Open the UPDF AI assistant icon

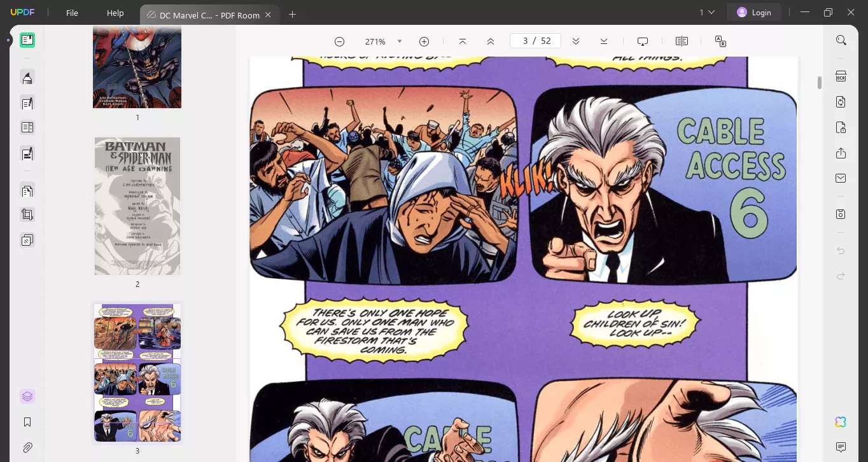point(841,422)
